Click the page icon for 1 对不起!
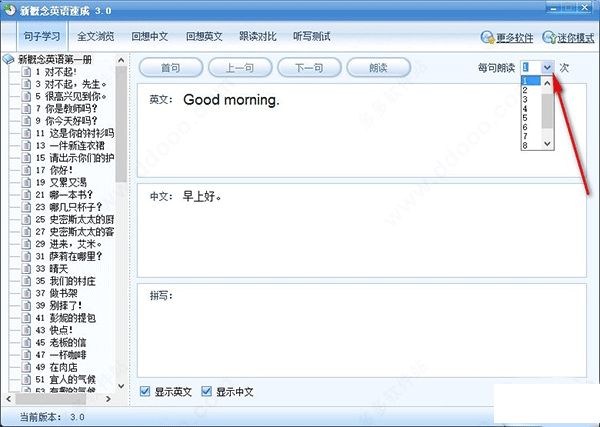This screenshot has width=600, height=427. (26, 72)
